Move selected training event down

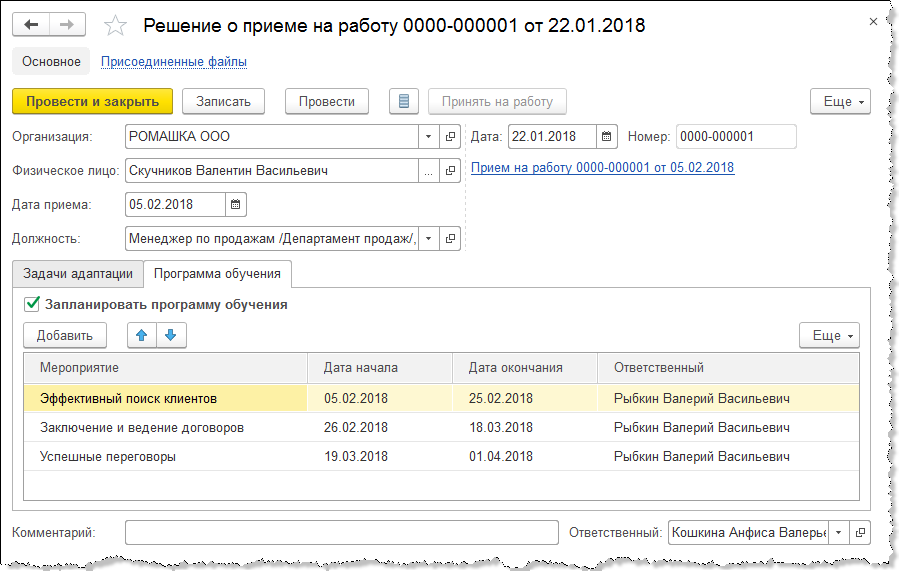point(170,335)
